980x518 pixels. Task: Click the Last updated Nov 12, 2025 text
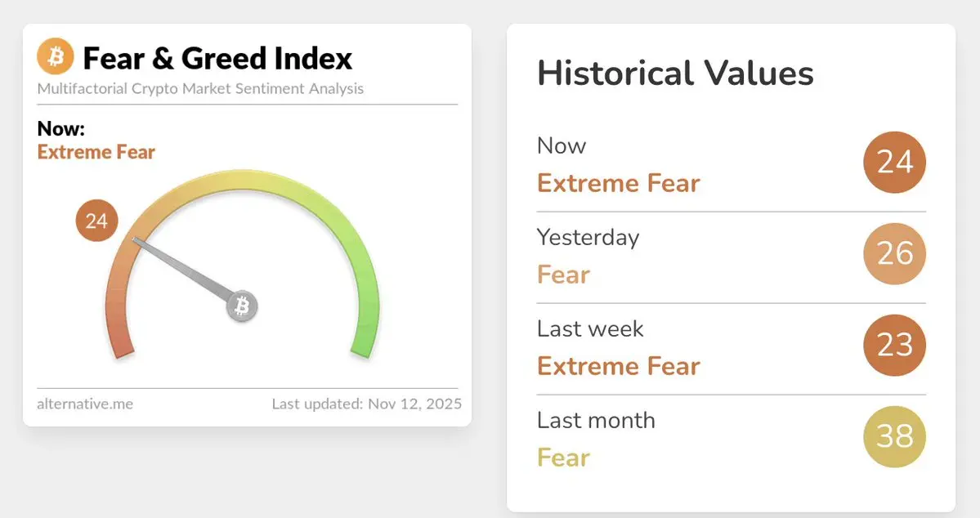(x=367, y=404)
